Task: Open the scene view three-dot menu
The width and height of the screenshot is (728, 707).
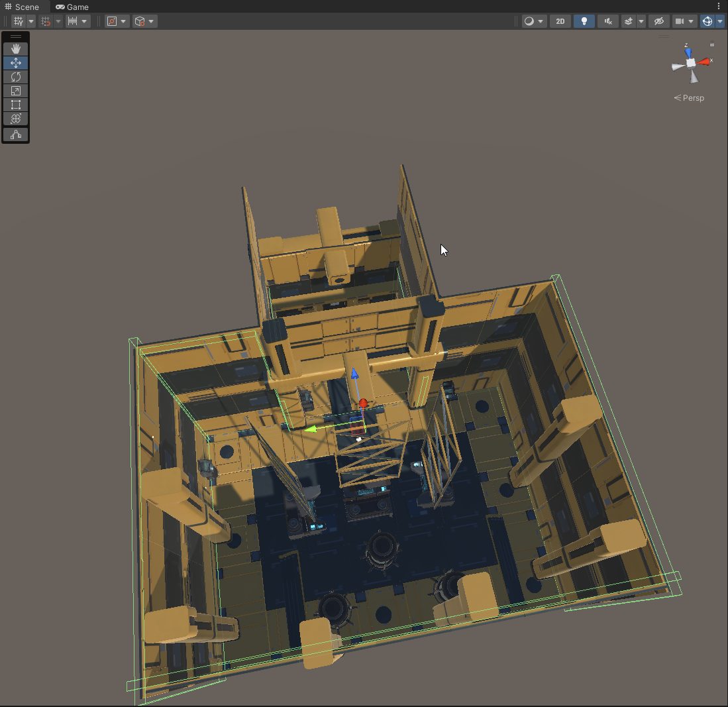Action: coord(719,7)
